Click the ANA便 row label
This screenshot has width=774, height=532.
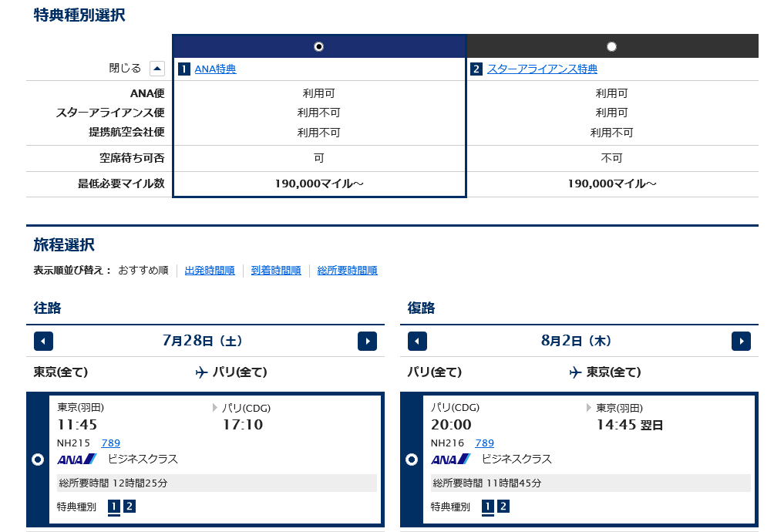click(x=147, y=93)
